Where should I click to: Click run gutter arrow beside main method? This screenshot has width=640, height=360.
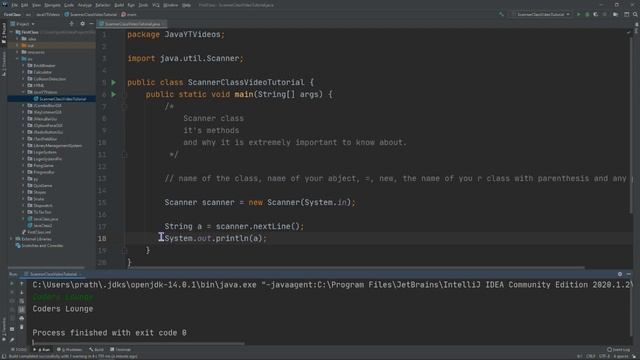pos(114,94)
